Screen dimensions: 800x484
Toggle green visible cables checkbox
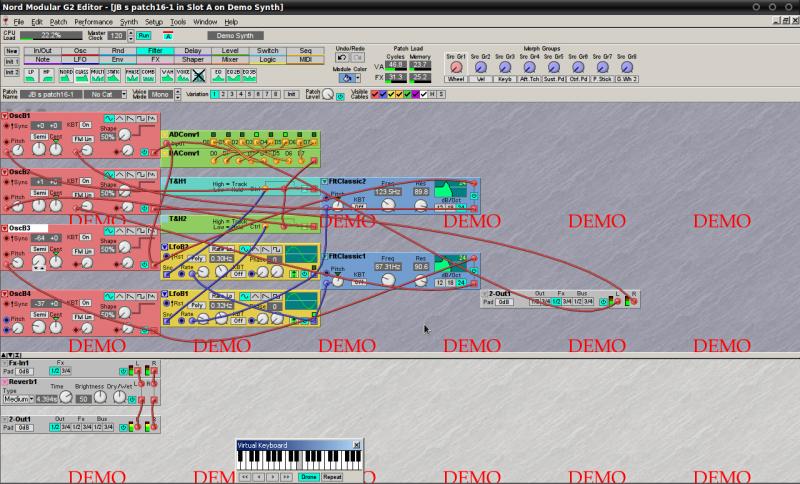coord(407,94)
